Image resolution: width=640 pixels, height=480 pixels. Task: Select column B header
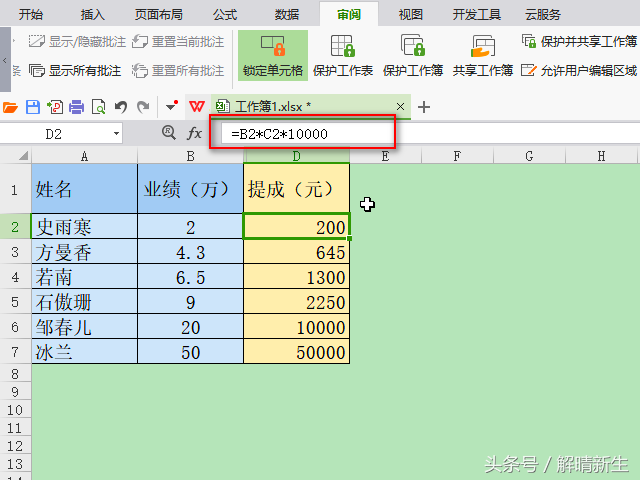point(191,156)
